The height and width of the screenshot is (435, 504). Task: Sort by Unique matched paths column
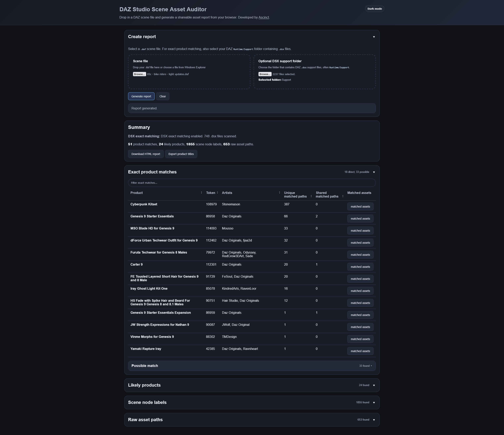click(x=311, y=196)
